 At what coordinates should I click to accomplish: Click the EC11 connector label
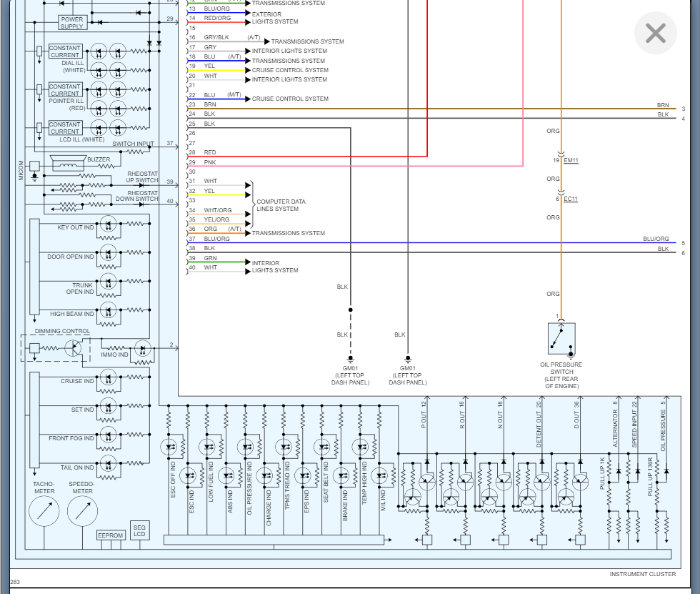point(571,199)
